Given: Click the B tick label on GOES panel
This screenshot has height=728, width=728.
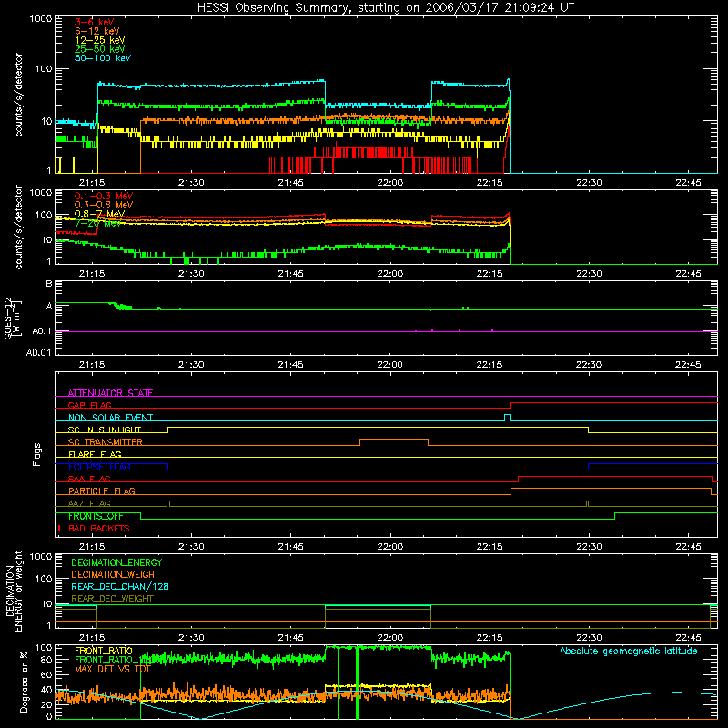Looking at the screenshot, I should [49, 284].
